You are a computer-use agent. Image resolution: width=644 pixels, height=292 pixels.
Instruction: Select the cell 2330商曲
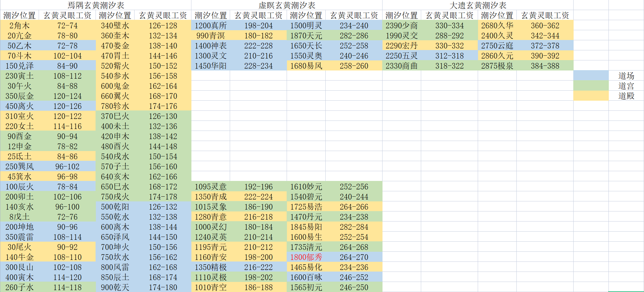(402, 65)
